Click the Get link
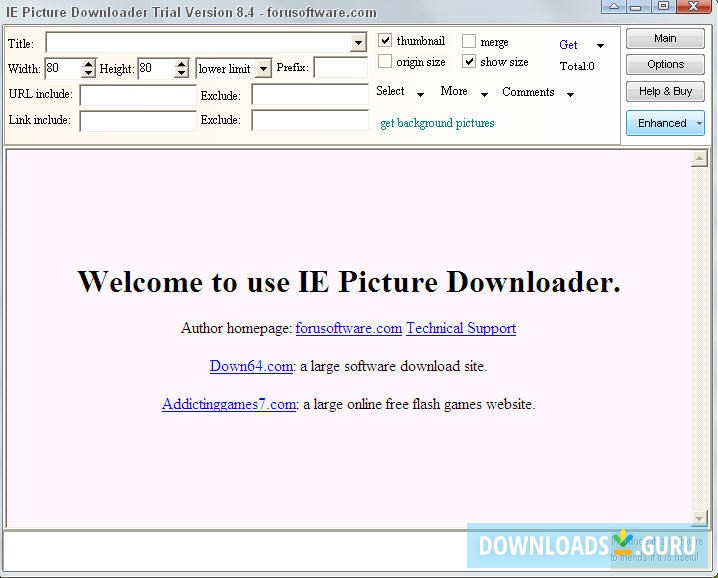Image resolution: width=718 pixels, height=578 pixels. (568, 45)
